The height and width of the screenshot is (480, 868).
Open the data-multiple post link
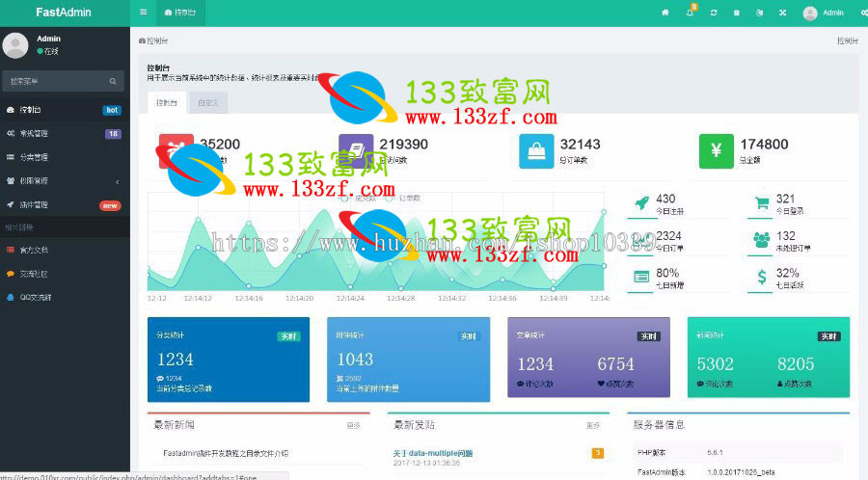433,453
